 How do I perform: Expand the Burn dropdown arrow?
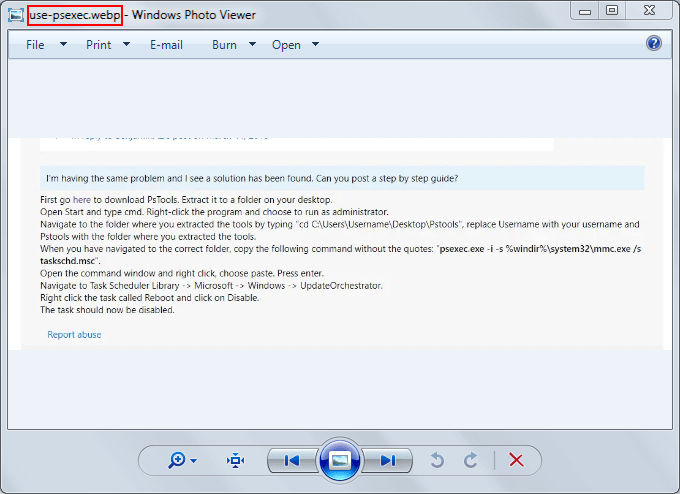[252, 44]
